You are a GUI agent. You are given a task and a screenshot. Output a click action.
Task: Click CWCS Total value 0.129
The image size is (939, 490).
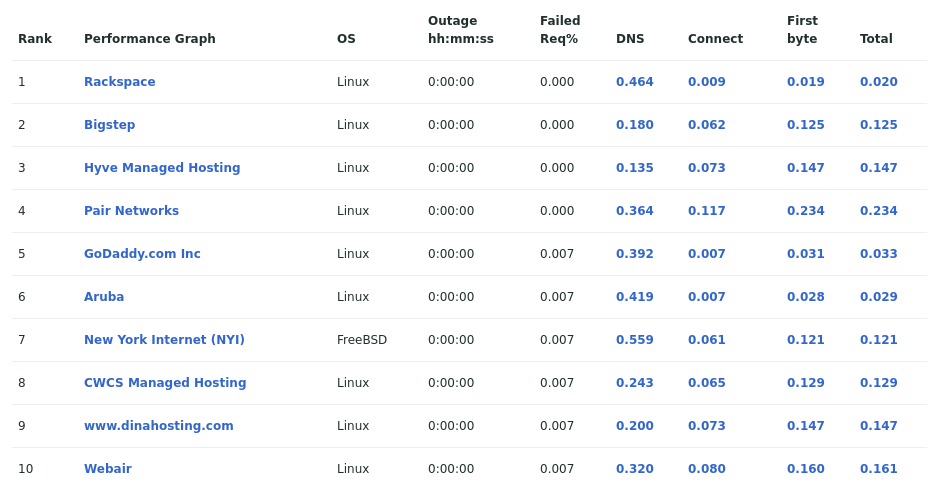[879, 383]
